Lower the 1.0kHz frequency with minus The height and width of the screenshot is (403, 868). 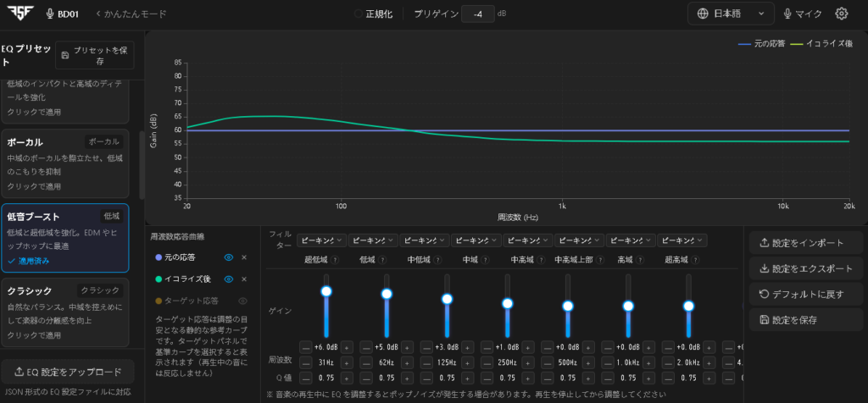point(607,362)
